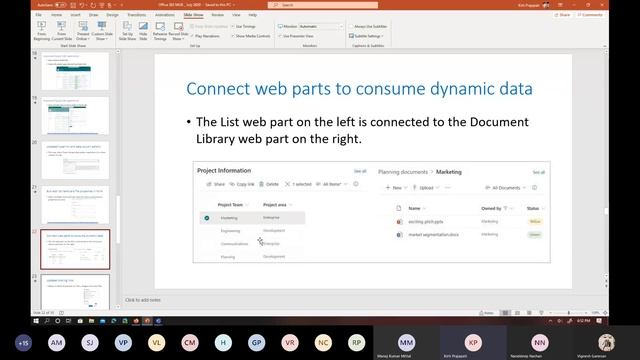The image size is (640, 360).
Task: Open the Windows Start menu
Action: point(36,321)
